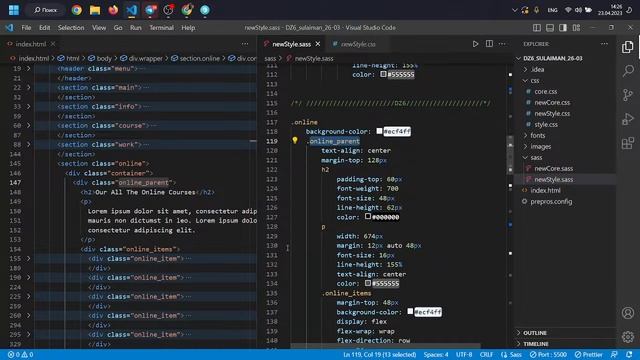Toggle primary side bar visibility
Image resolution: width=640 pixels, height=360 pixels.
(x=537, y=28)
